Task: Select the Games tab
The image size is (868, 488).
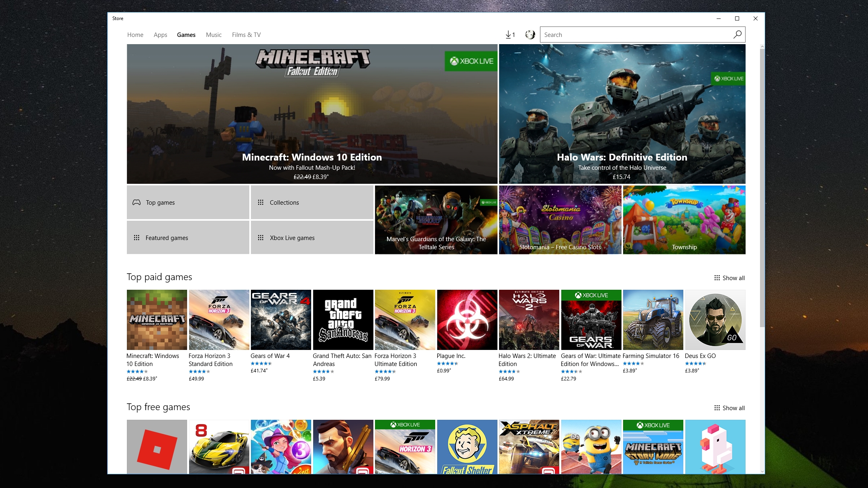Action: [x=186, y=35]
